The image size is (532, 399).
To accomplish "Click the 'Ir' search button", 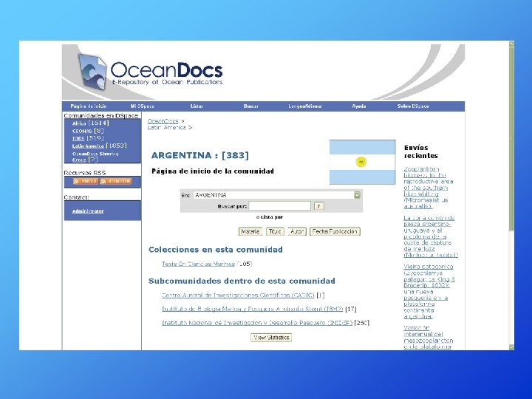I will [x=319, y=206].
